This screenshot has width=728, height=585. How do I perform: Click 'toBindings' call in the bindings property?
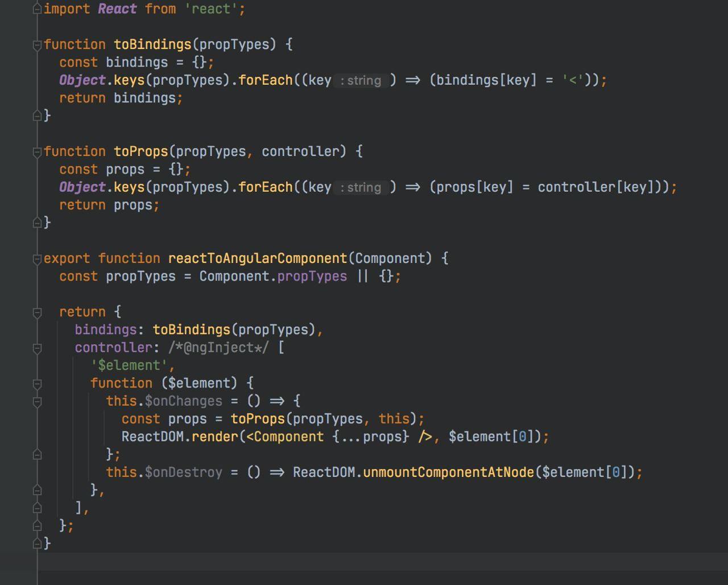tap(191, 330)
